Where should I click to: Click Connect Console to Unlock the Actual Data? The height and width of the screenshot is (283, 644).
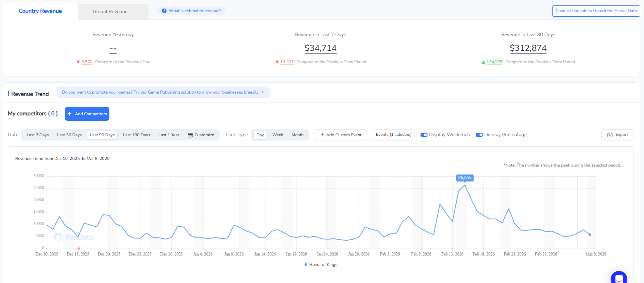[596, 11]
